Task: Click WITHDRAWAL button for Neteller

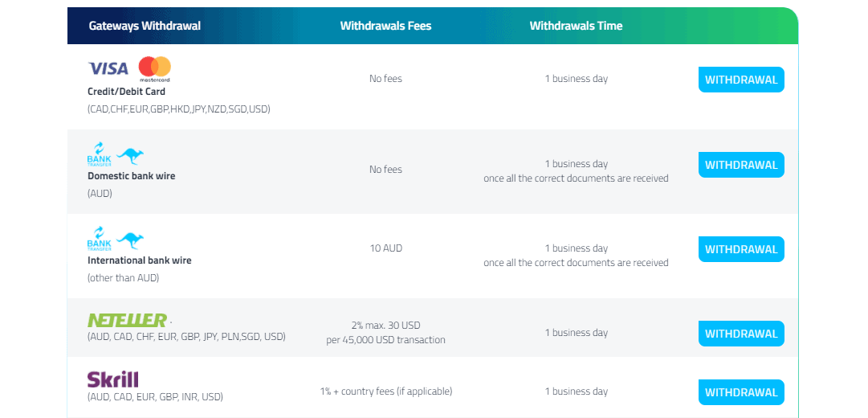Action: click(741, 333)
